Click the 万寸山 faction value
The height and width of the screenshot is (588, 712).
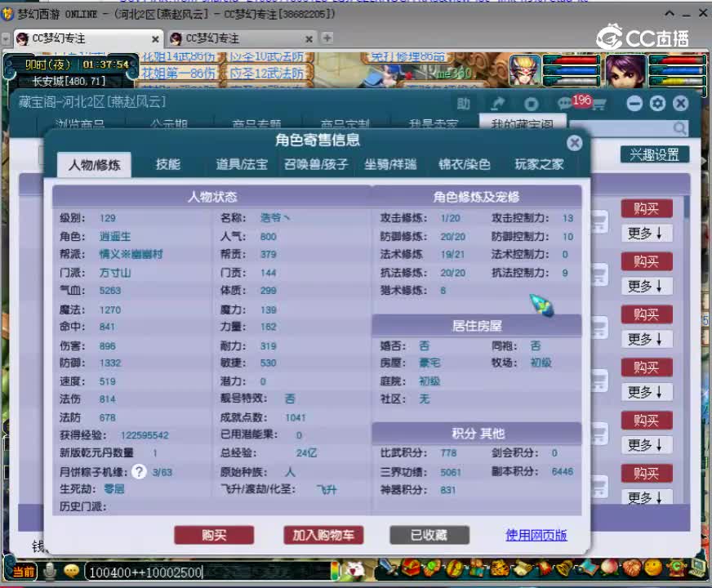115,273
